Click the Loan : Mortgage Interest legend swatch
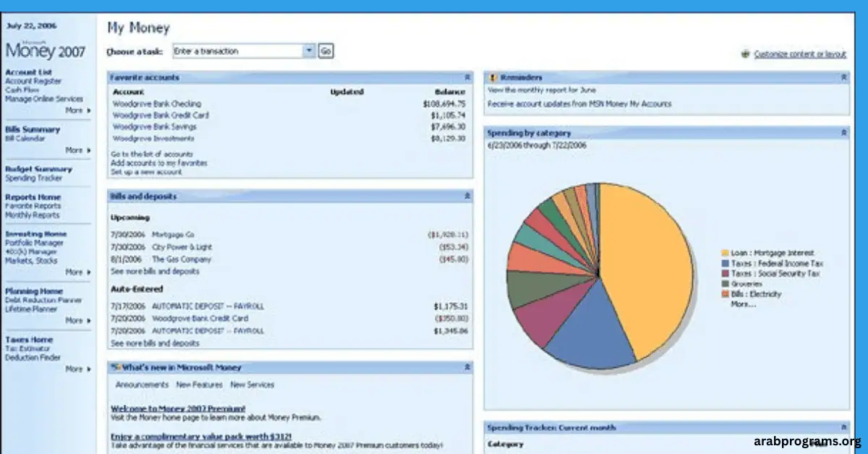Viewport: 868px width, 454px height. (725, 254)
